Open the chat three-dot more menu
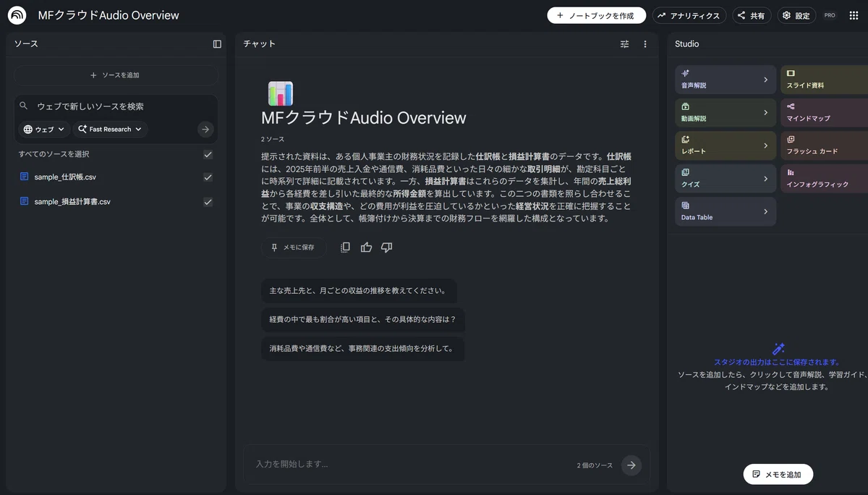This screenshot has width=868, height=495. (x=645, y=44)
